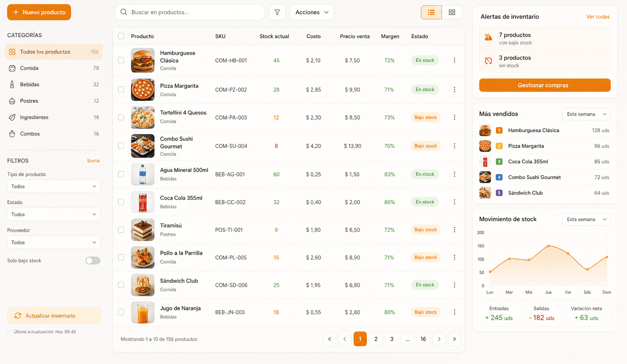Check the Agua Mineral 500ml row checkbox

(x=121, y=174)
